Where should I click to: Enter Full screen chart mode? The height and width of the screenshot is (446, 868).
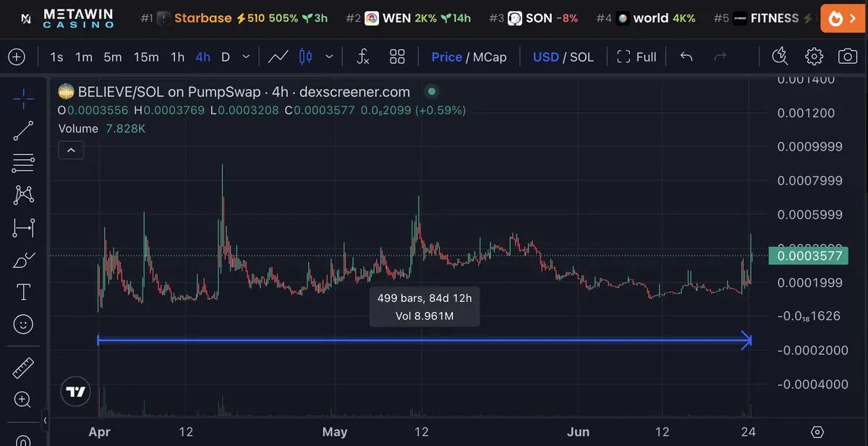click(x=637, y=56)
